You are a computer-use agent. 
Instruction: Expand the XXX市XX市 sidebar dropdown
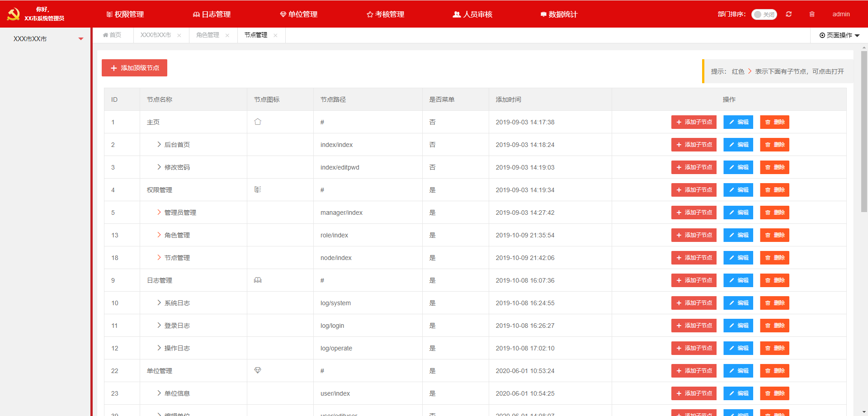81,39
